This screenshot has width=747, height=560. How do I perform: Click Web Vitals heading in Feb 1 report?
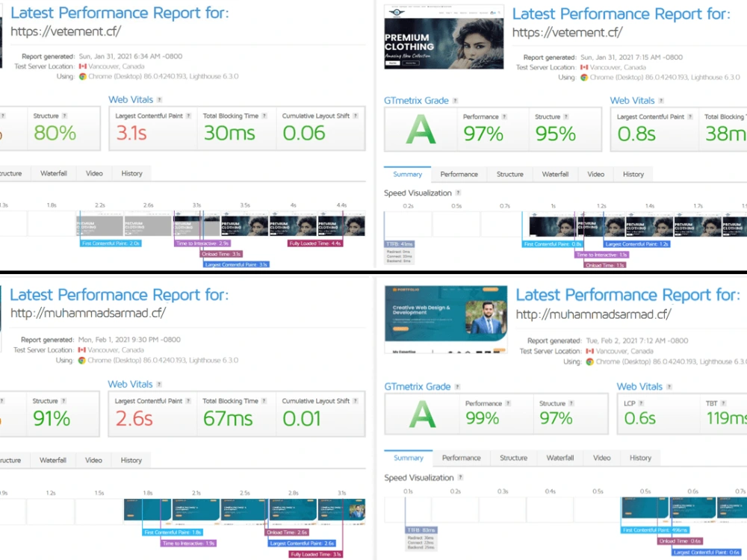pos(130,385)
